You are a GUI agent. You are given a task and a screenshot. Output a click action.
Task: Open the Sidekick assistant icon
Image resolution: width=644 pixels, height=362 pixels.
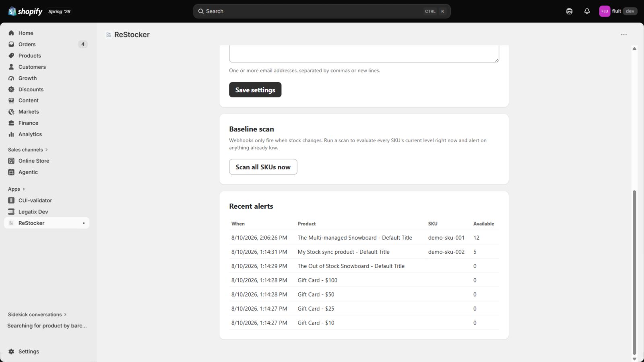[x=569, y=11]
